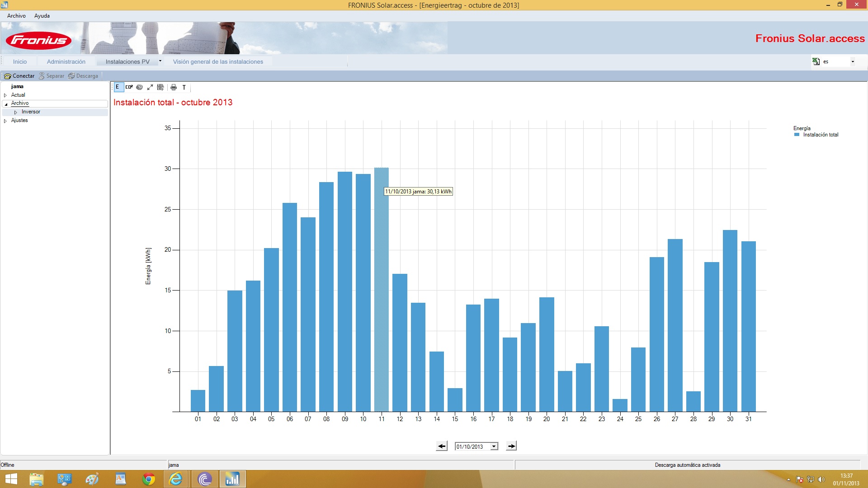Open the Archivo menu
This screenshot has width=868, height=488.
(x=16, y=16)
